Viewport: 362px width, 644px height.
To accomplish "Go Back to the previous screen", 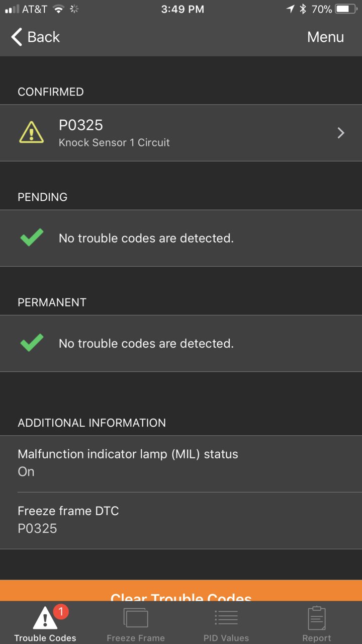I will tap(35, 37).
